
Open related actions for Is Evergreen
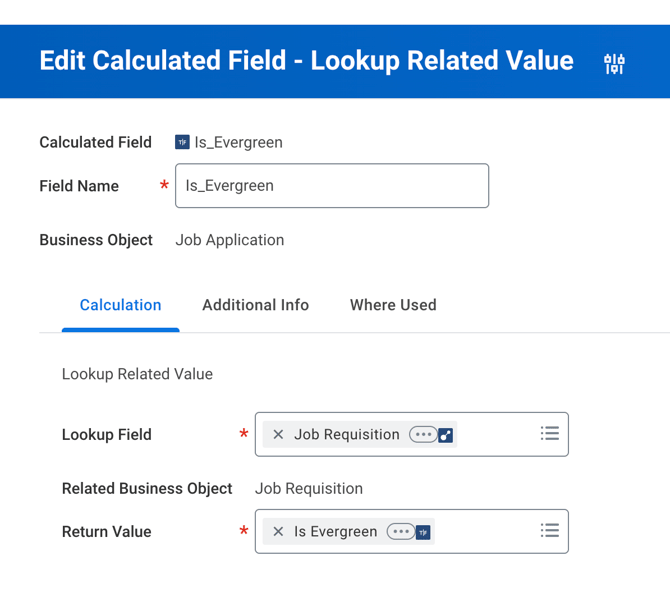[401, 532]
